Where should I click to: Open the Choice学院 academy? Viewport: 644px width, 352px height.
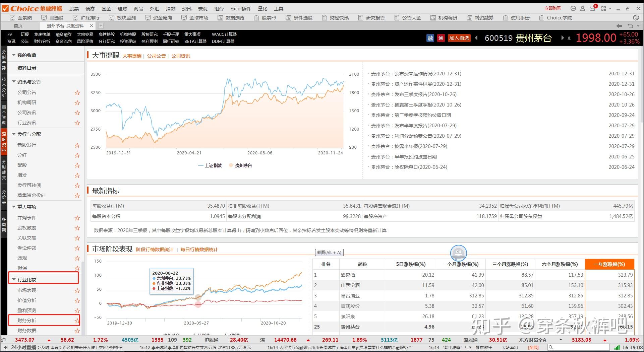click(555, 18)
